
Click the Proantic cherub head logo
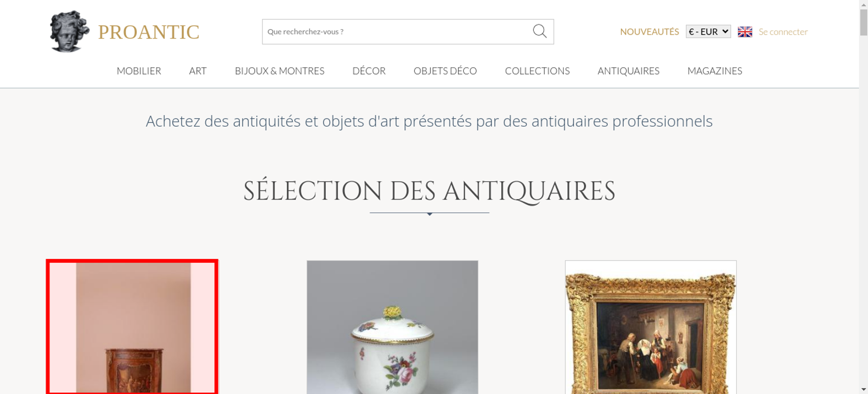(69, 32)
